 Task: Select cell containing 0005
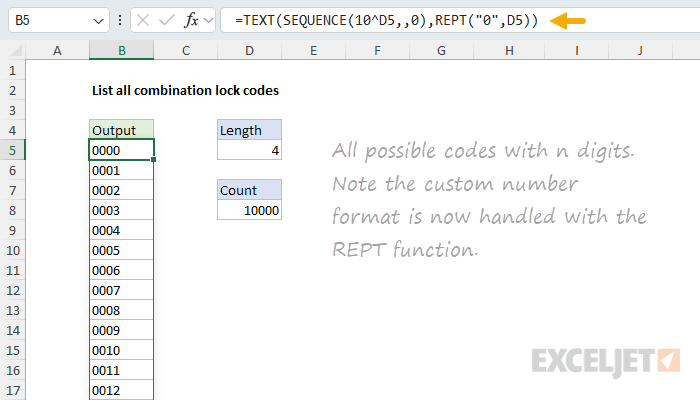point(121,250)
